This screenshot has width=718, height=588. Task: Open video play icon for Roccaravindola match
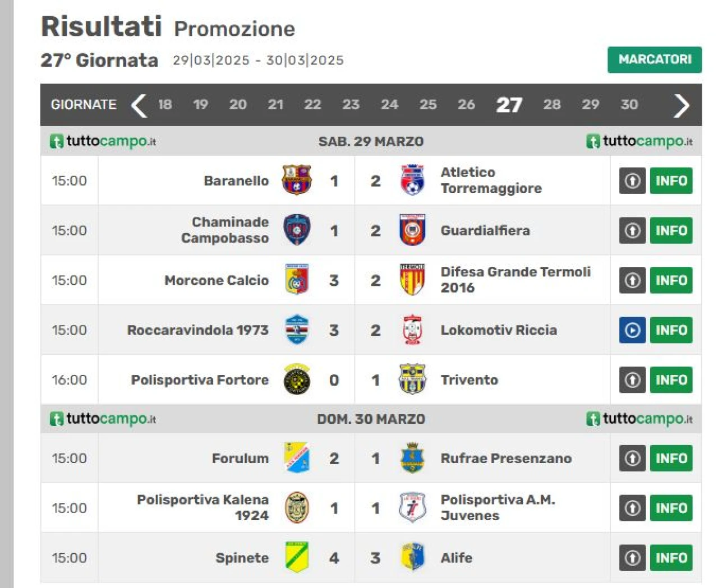632,330
